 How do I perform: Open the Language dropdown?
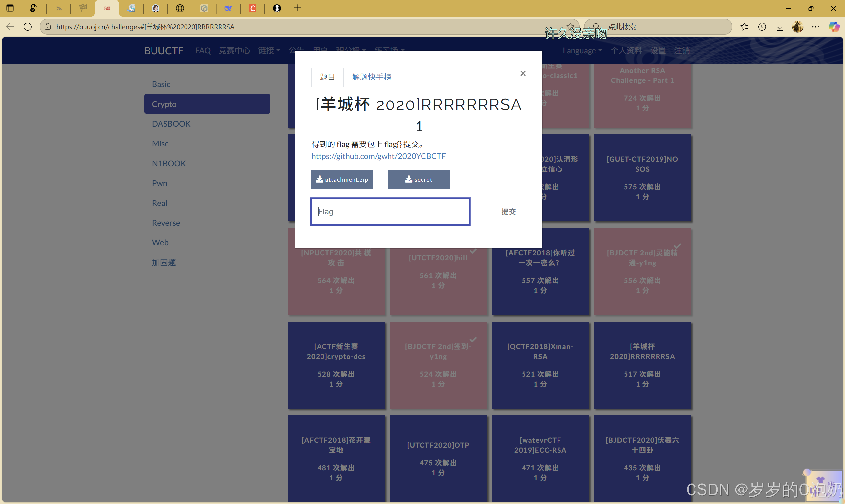coord(582,50)
